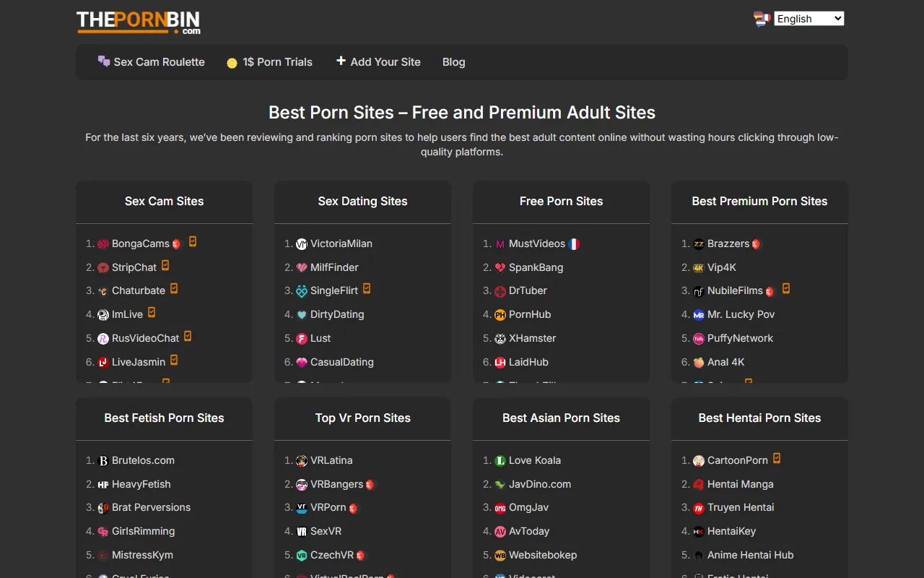Visit the XHamster link
This screenshot has height=578, width=924.
click(x=532, y=338)
